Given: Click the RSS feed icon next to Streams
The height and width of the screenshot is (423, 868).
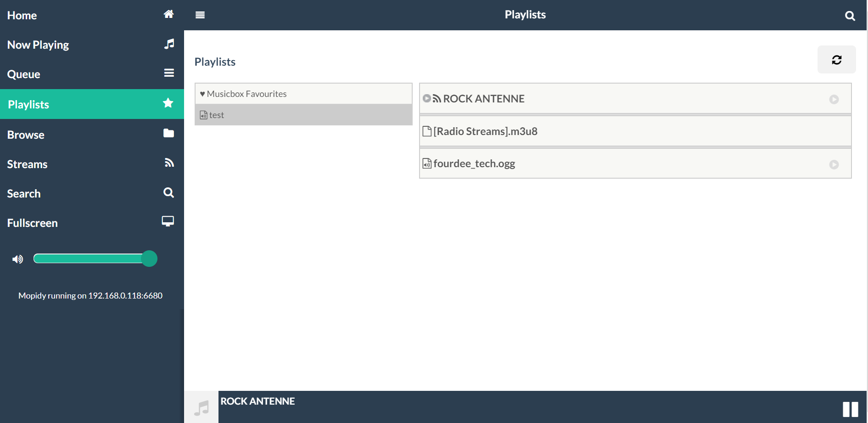Looking at the screenshot, I should (x=169, y=163).
